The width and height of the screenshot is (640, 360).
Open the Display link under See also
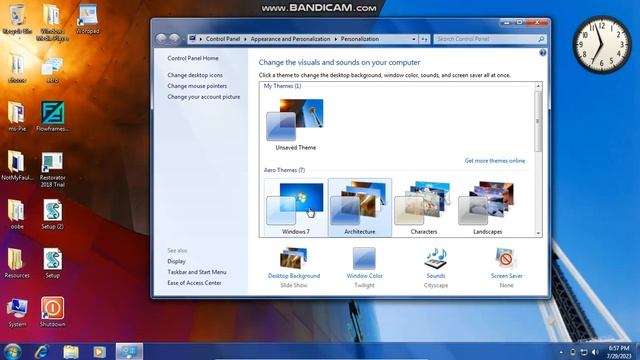tap(176, 261)
